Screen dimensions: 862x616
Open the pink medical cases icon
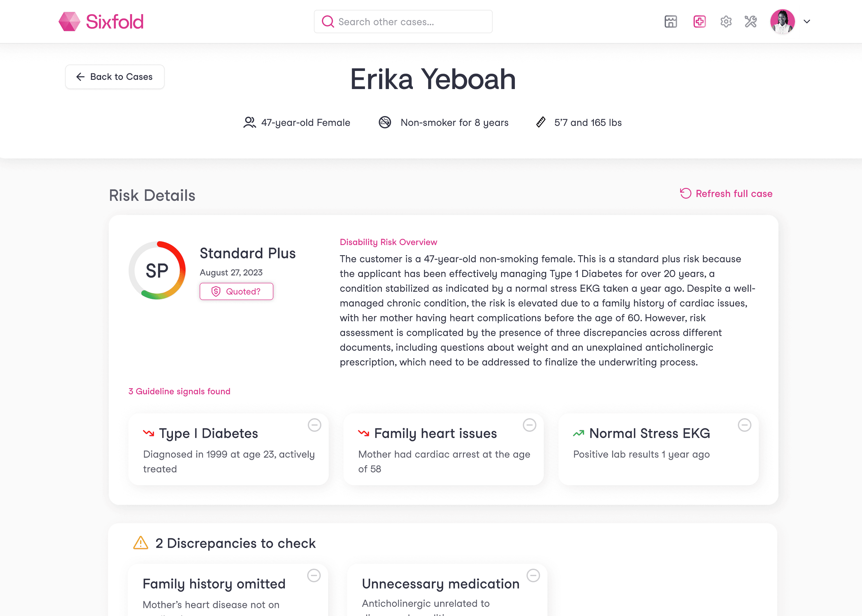click(x=699, y=21)
